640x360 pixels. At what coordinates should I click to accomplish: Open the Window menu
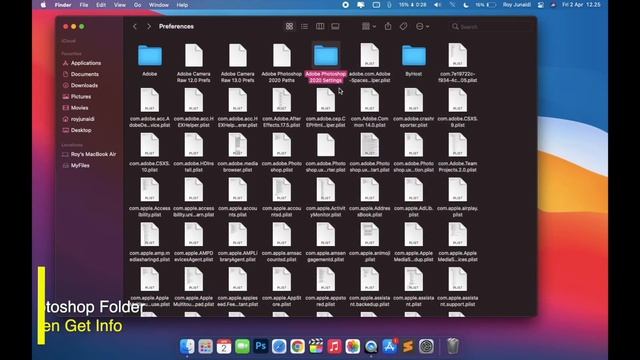pyautogui.click(x=159, y=5)
